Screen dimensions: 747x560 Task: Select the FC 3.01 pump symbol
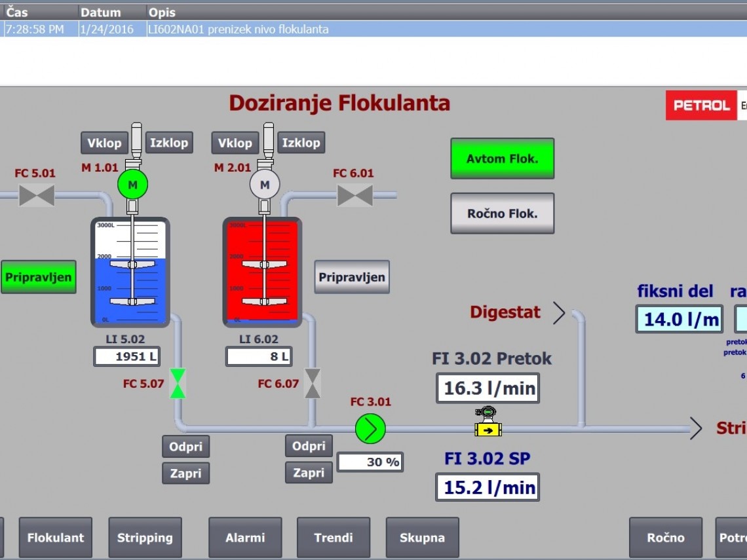point(370,429)
